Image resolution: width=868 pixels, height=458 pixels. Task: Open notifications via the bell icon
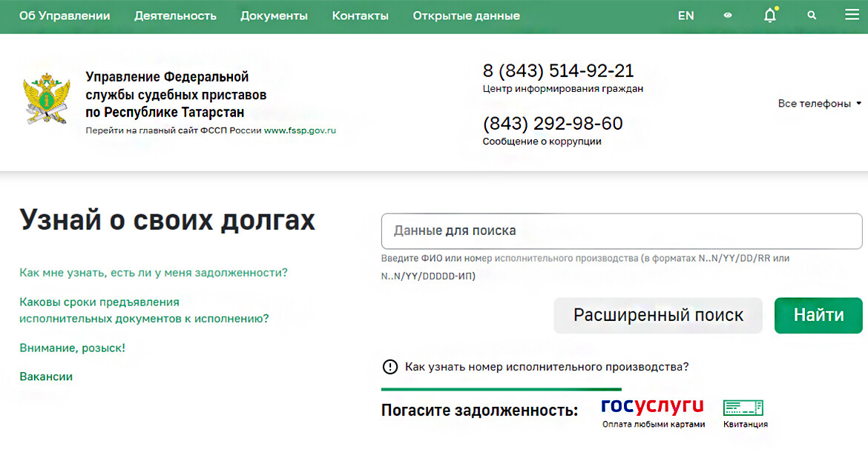[x=770, y=16]
